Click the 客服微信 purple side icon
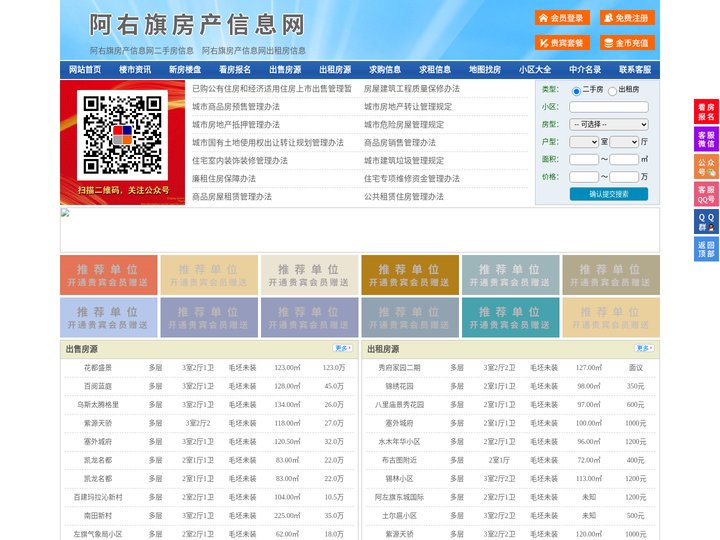 (x=706, y=139)
